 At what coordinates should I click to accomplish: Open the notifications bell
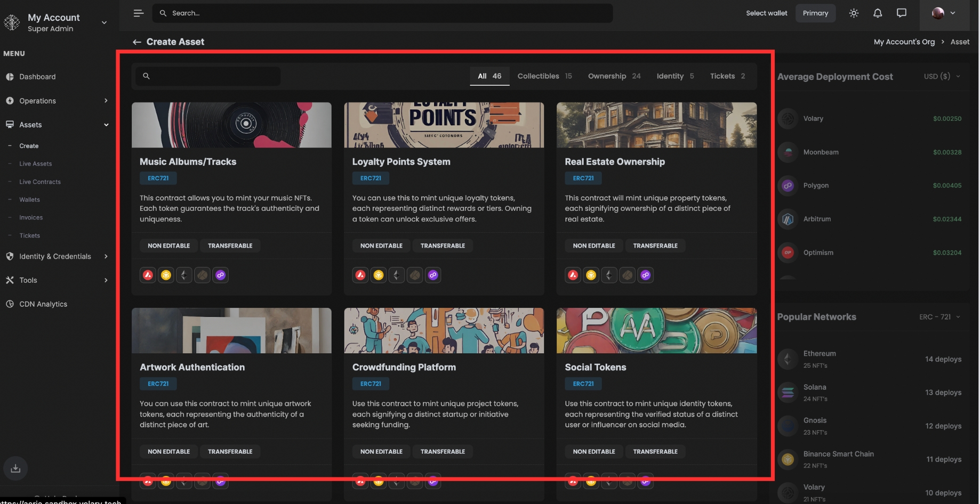tap(877, 13)
